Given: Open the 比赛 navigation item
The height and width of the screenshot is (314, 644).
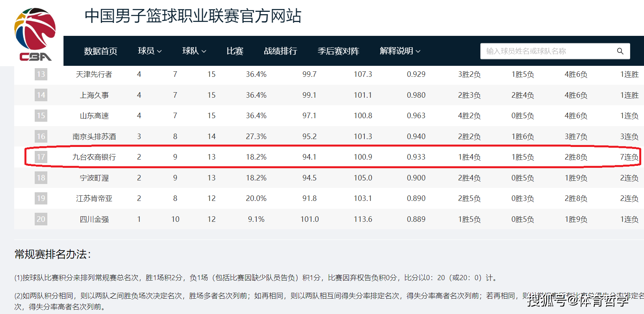Looking at the screenshot, I should click(235, 51).
